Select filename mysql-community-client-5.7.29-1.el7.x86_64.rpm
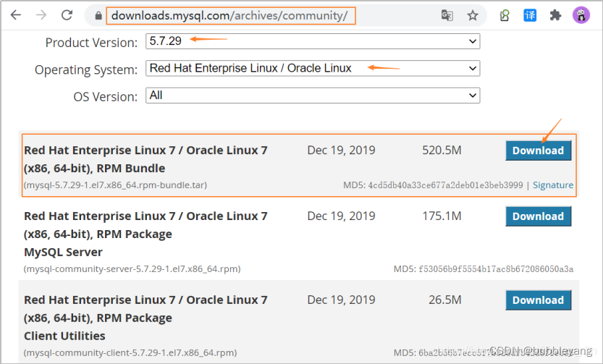 click(130, 353)
